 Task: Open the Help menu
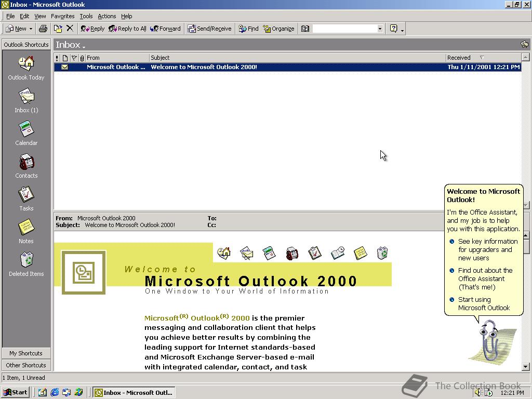(127, 16)
